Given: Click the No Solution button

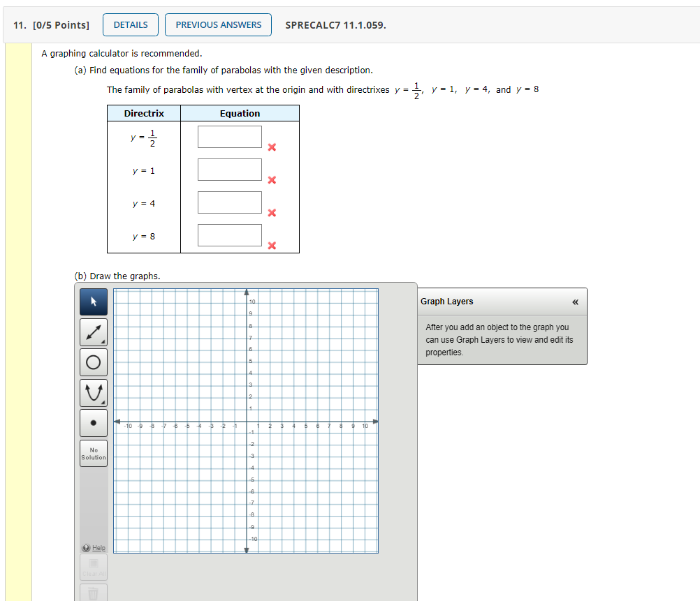Looking at the screenshot, I should point(94,453).
